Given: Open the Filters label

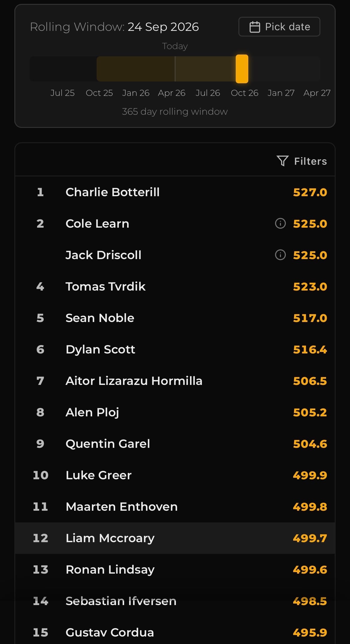Looking at the screenshot, I should pyautogui.click(x=310, y=161).
